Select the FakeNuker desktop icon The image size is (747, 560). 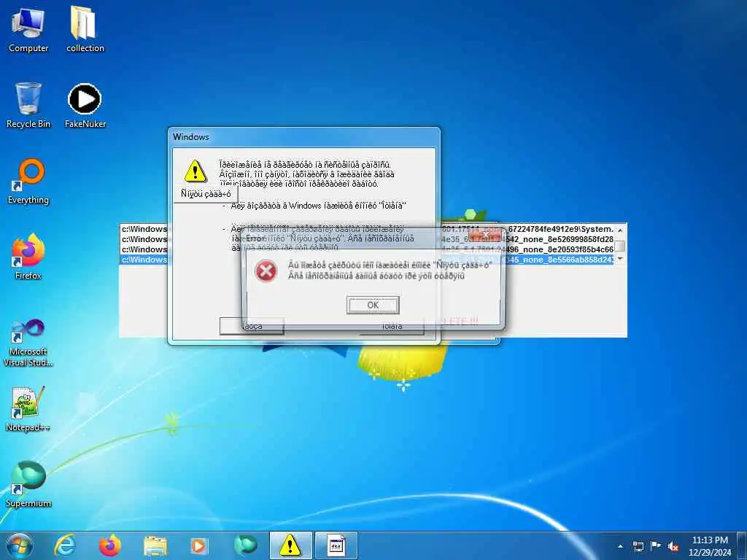pyautogui.click(x=85, y=105)
